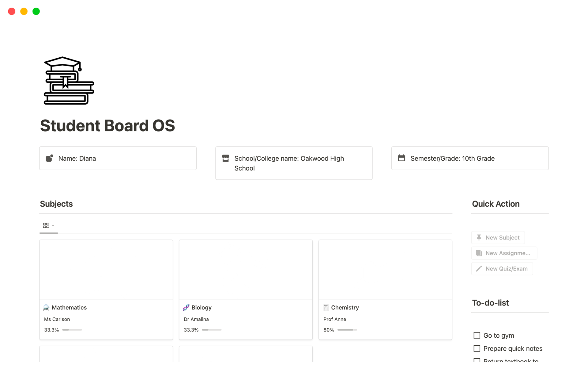The width and height of the screenshot is (588, 368).
Task: Click Biology's 33.3% progress bar
Action: 212,330
